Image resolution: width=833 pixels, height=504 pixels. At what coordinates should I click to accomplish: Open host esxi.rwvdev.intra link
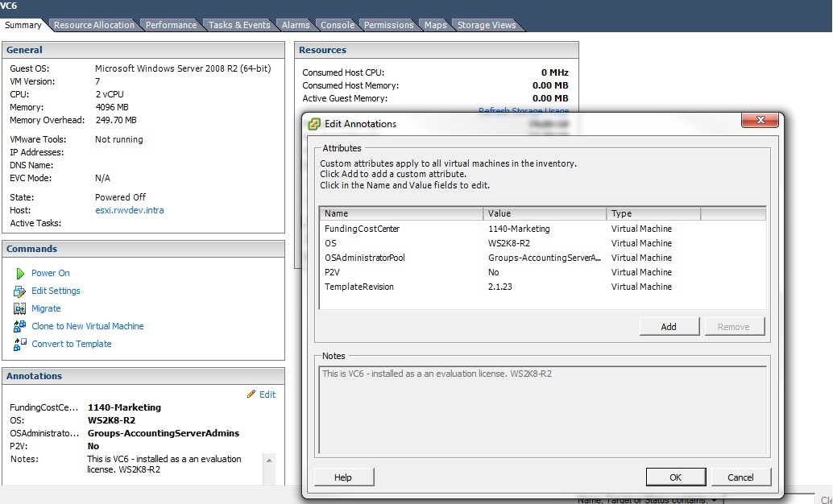(x=130, y=210)
